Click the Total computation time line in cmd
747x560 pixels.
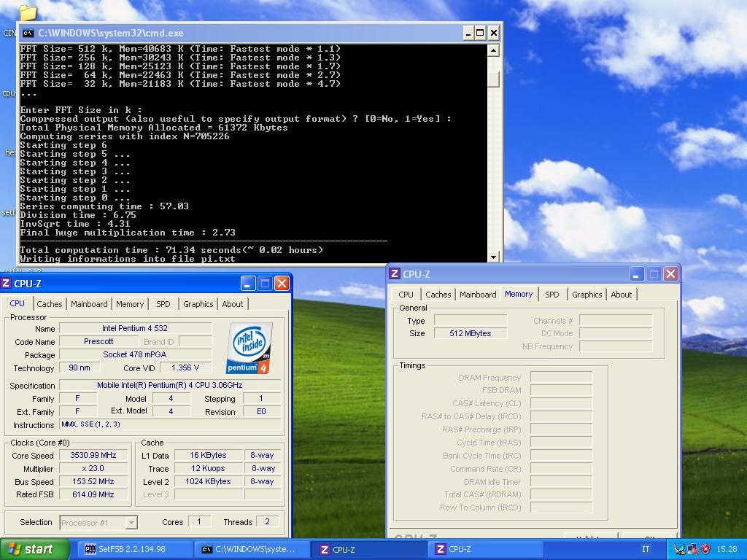[x=171, y=250]
